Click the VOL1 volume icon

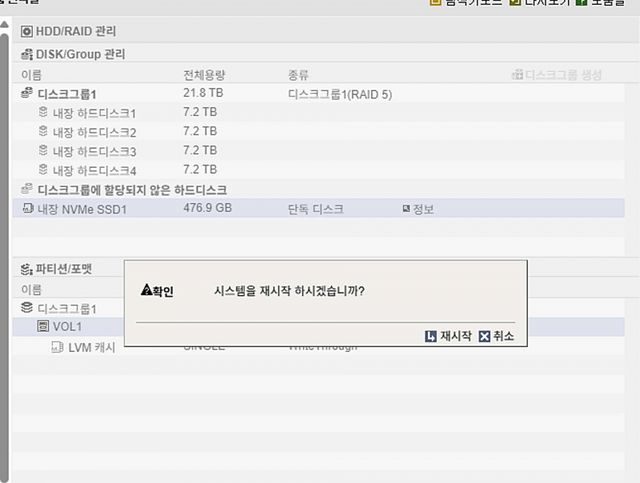(x=43, y=327)
